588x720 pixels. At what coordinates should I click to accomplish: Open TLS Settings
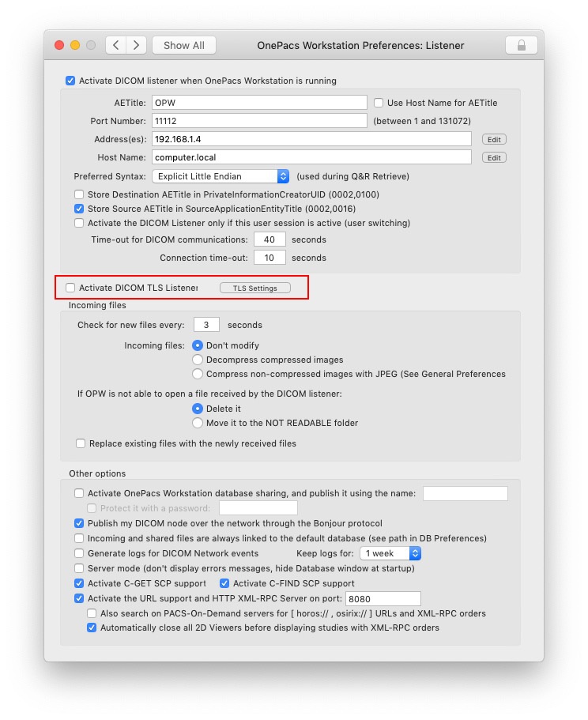[254, 288]
